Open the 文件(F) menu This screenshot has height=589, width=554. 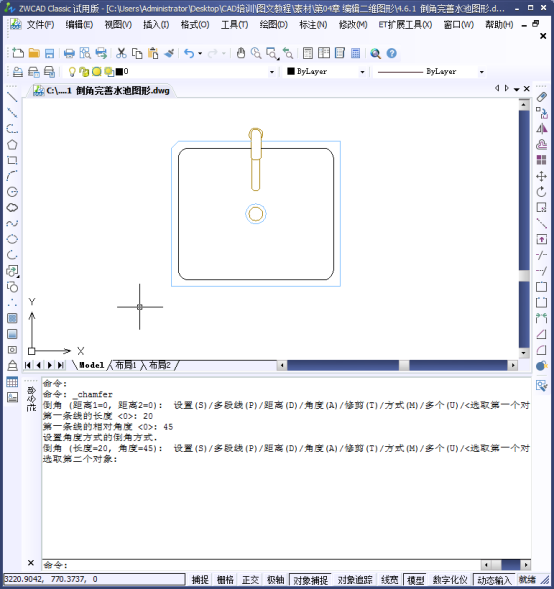(x=40, y=25)
